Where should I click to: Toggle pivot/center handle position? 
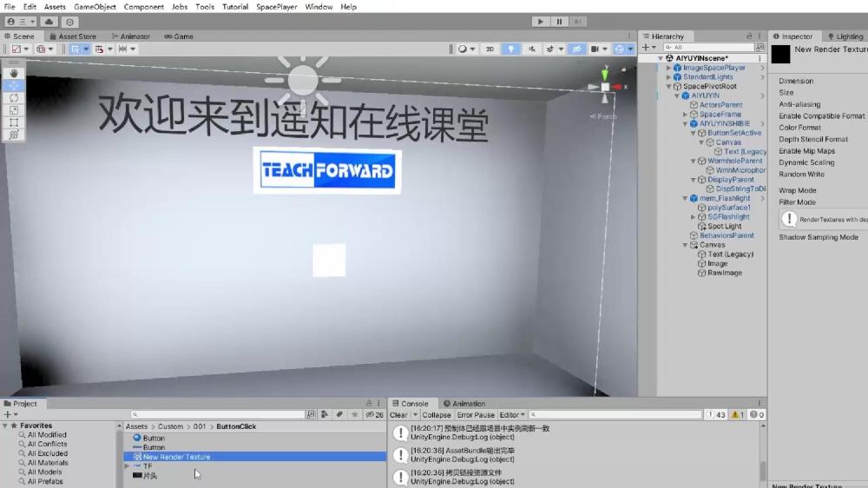[x=20, y=49]
